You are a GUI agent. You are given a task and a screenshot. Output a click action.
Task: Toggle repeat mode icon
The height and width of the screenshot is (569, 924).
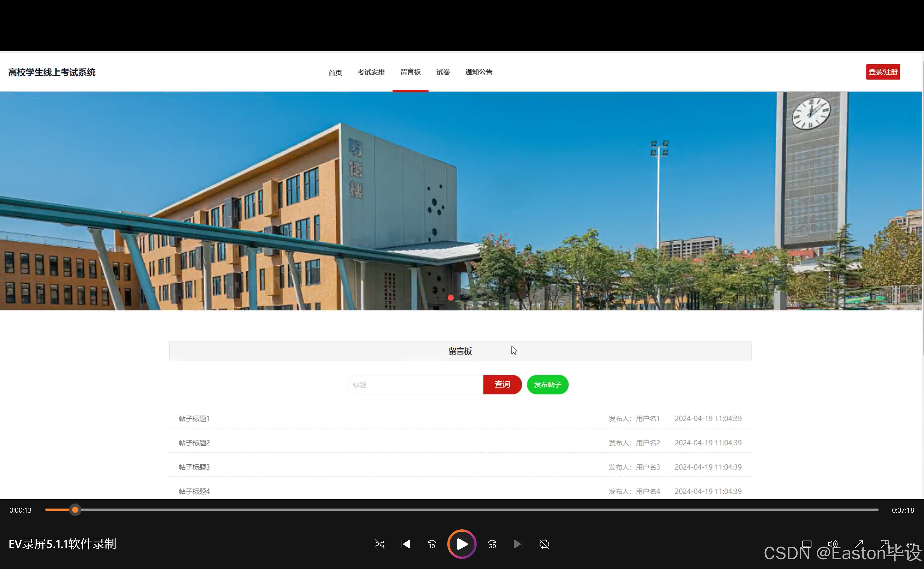click(544, 544)
